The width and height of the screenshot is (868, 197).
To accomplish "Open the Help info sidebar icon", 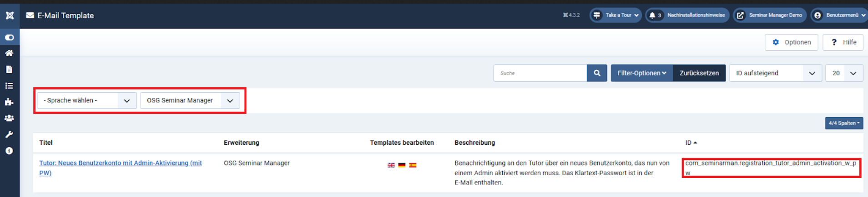I will pos(9,151).
